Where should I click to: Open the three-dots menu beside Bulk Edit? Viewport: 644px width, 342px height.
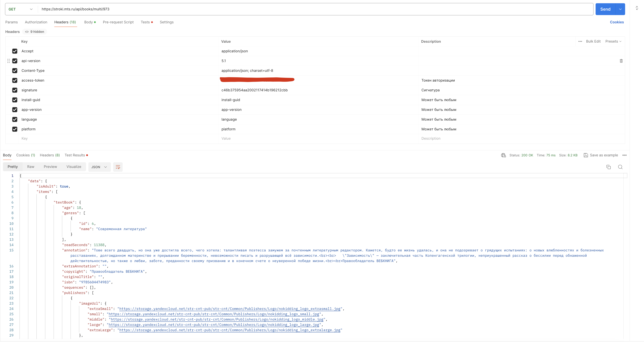[x=580, y=41]
